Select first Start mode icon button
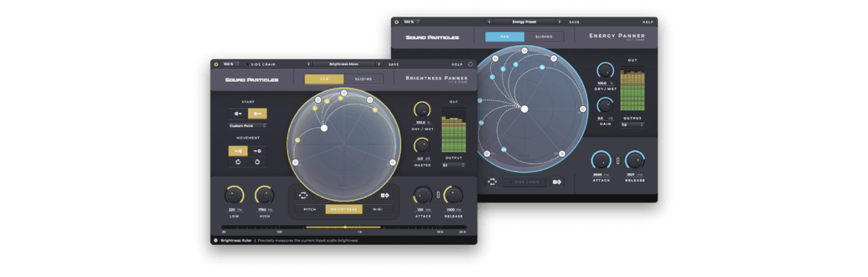 click(x=238, y=113)
